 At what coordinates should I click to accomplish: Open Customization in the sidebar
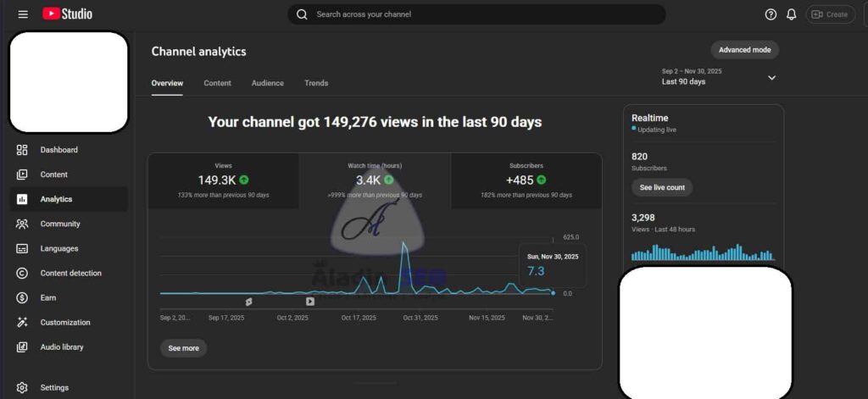[x=64, y=322]
